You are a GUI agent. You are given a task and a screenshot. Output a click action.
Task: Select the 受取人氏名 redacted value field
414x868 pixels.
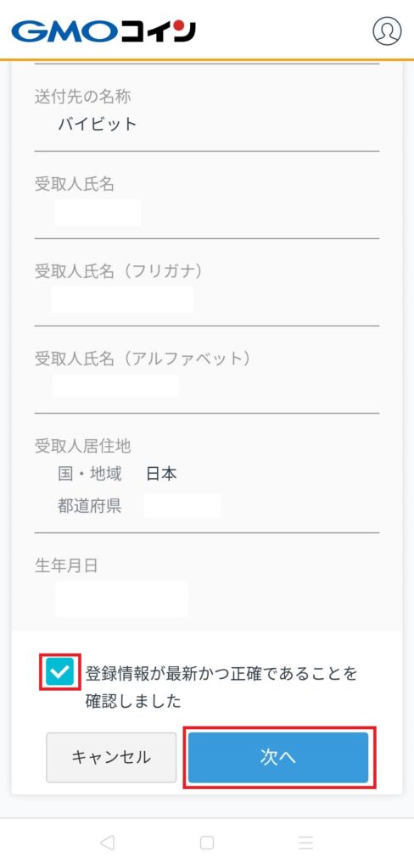point(98,213)
